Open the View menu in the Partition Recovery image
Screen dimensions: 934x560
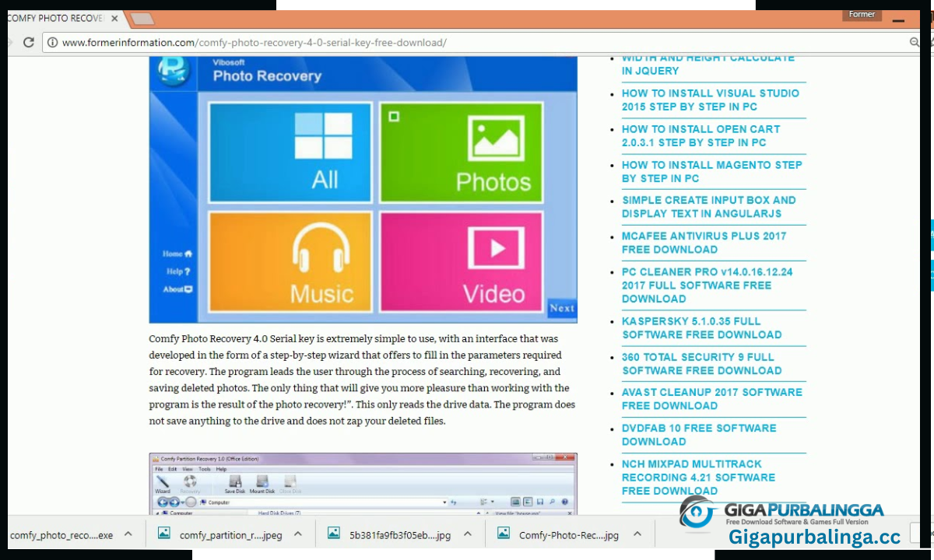[x=188, y=469]
